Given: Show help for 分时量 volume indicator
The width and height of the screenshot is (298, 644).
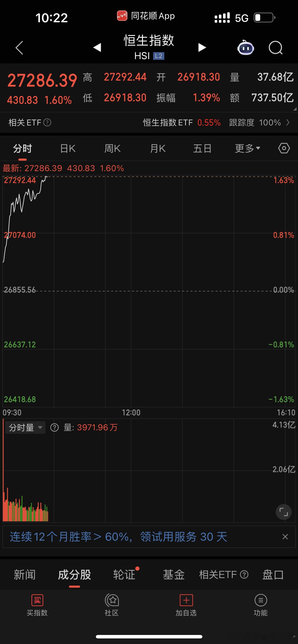Looking at the screenshot, I should (54, 427).
